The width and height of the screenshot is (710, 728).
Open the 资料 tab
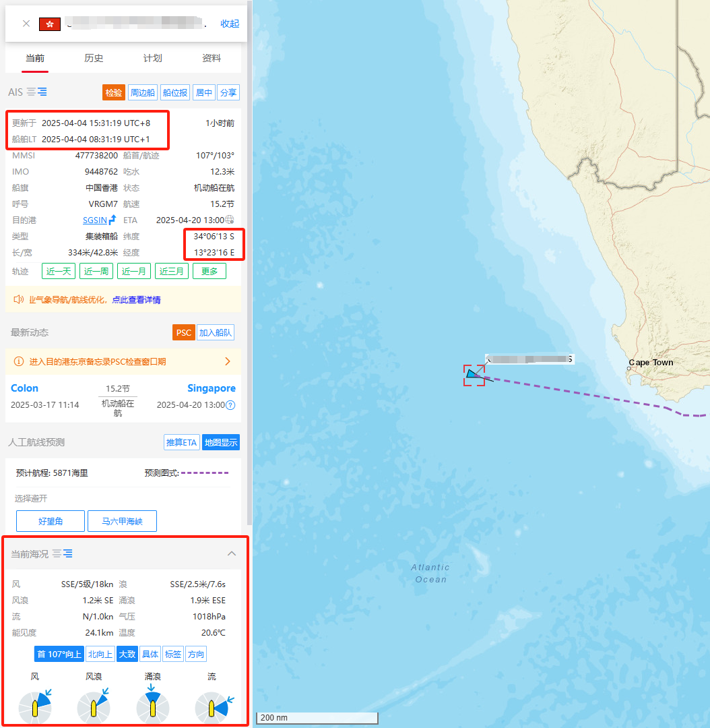212,58
